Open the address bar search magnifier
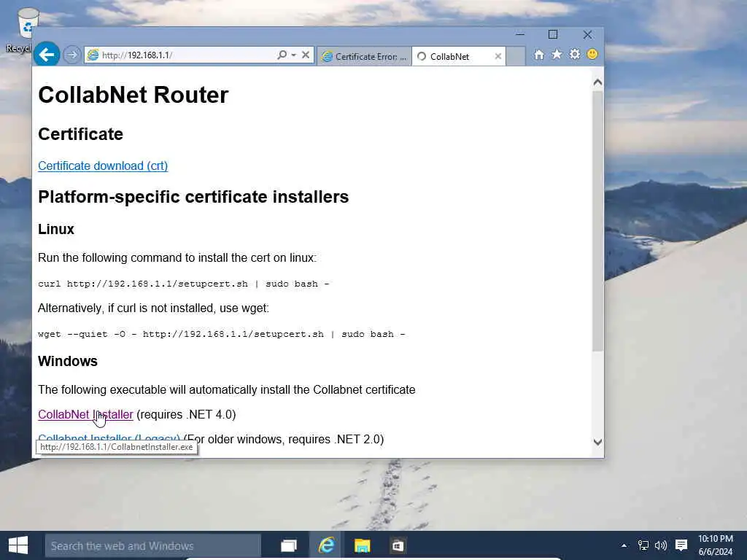Image resolution: width=747 pixels, height=560 pixels. tap(282, 55)
